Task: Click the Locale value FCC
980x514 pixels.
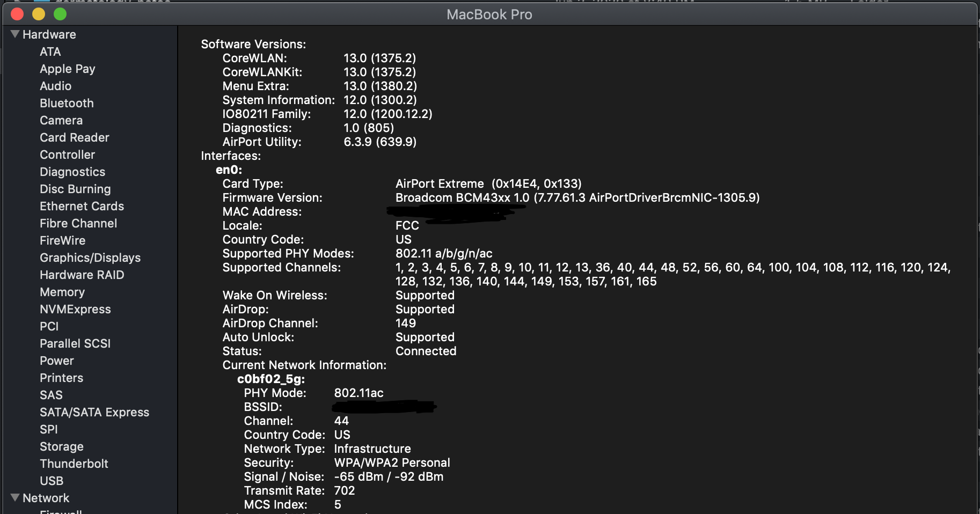Action: pyautogui.click(x=407, y=225)
